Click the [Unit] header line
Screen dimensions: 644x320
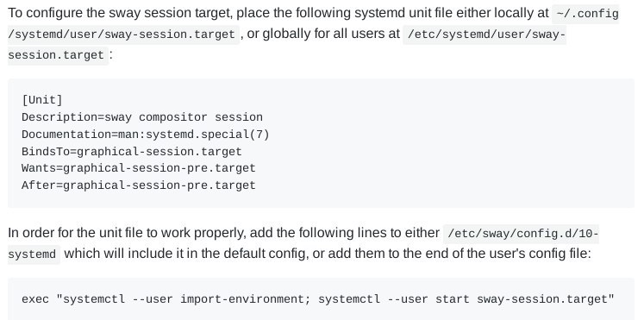(x=42, y=100)
